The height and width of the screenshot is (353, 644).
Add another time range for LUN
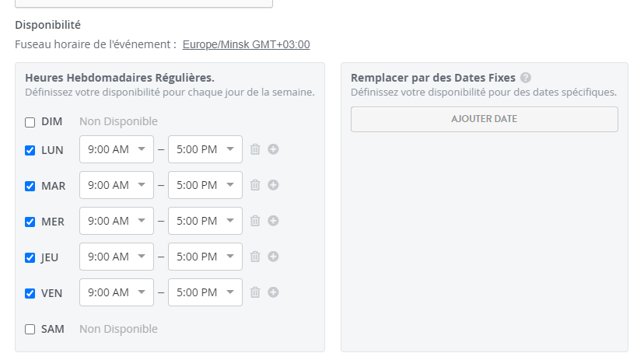pyautogui.click(x=273, y=149)
